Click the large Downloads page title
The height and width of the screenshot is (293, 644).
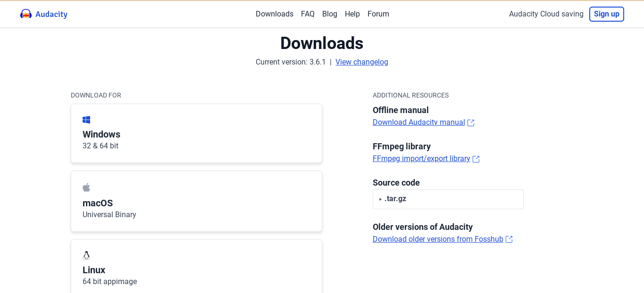coord(322,43)
